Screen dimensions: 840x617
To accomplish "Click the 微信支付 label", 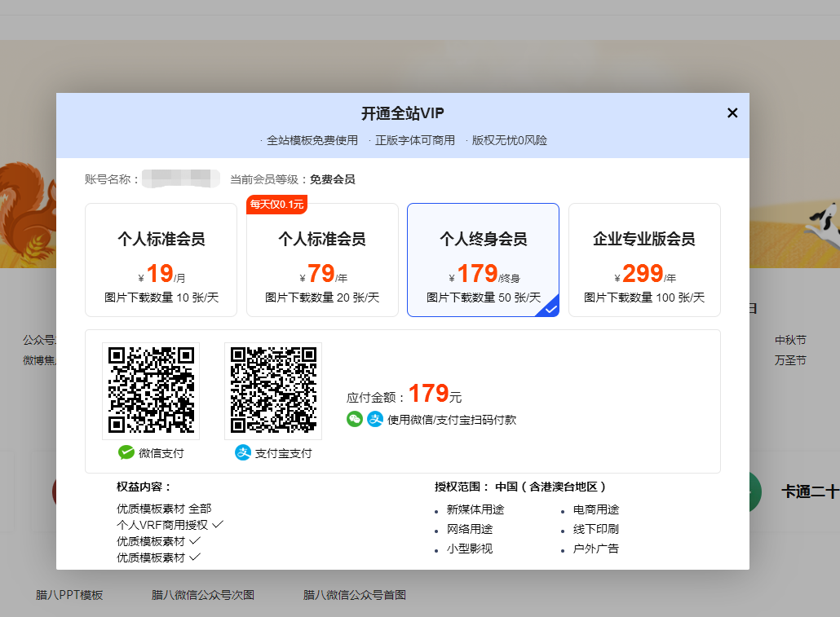I will tap(161, 453).
